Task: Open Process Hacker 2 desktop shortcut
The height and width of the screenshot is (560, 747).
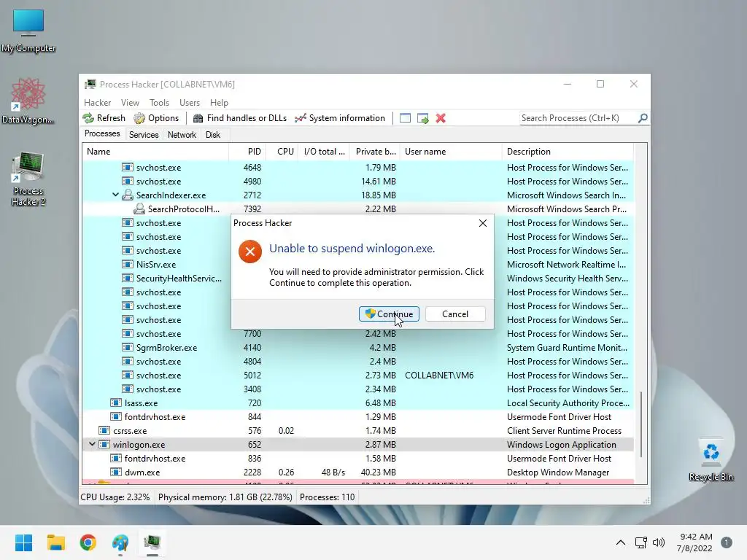Action: [28, 179]
